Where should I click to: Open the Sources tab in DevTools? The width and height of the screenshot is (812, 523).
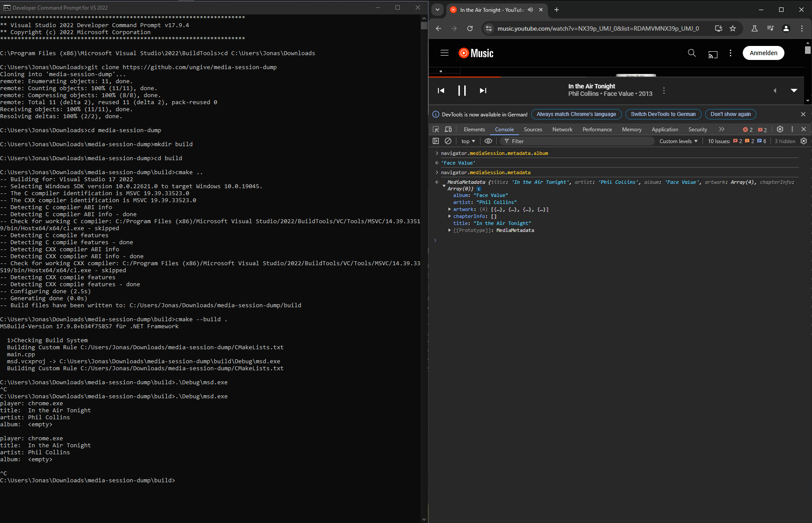[x=533, y=130]
